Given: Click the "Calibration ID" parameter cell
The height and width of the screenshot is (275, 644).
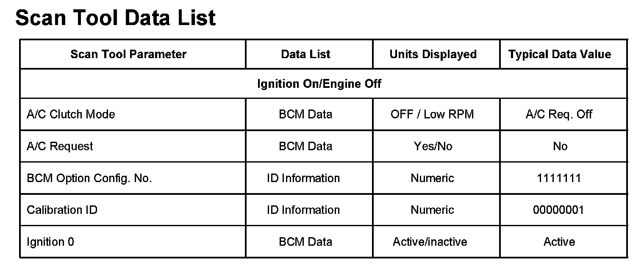Looking at the screenshot, I should [x=62, y=210].
